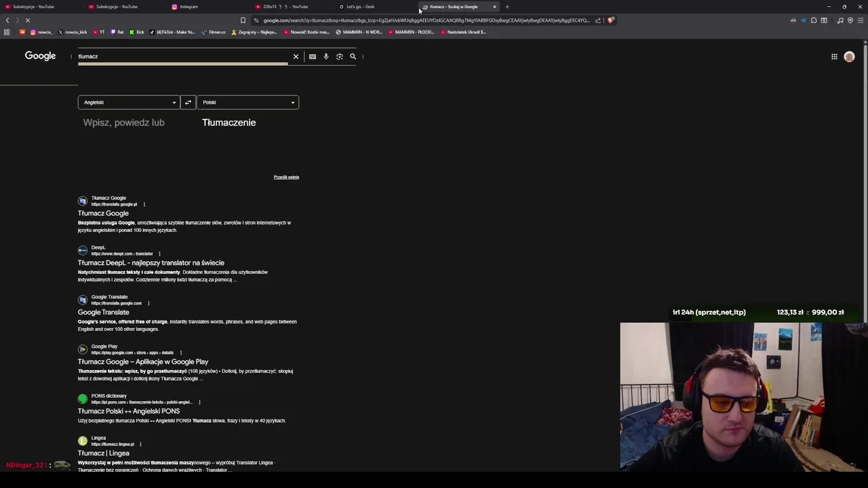Open the Filman.cc bookmark
Image resolution: width=868 pixels, height=488 pixels.
click(x=214, y=32)
